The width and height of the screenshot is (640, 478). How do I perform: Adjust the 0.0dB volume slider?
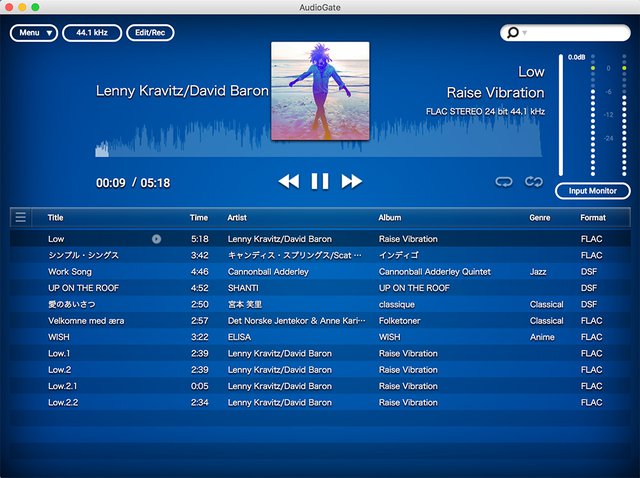coord(561,114)
